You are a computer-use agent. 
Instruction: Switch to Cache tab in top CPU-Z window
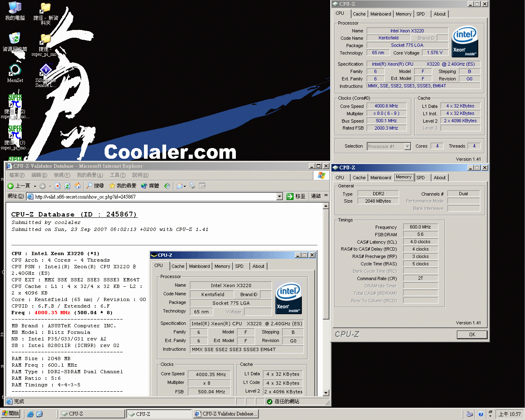pyautogui.click(x=359, y=14)
